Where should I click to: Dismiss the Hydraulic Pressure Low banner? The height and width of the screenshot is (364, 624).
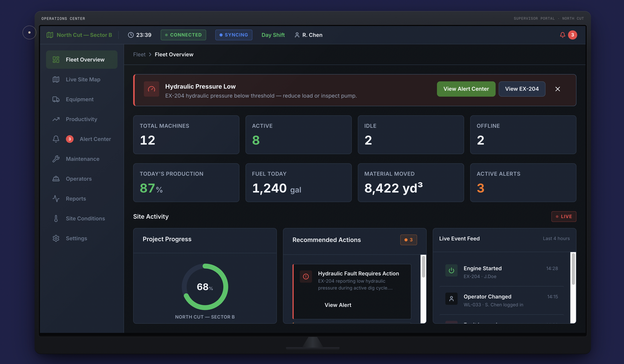(x=557, y=89)
